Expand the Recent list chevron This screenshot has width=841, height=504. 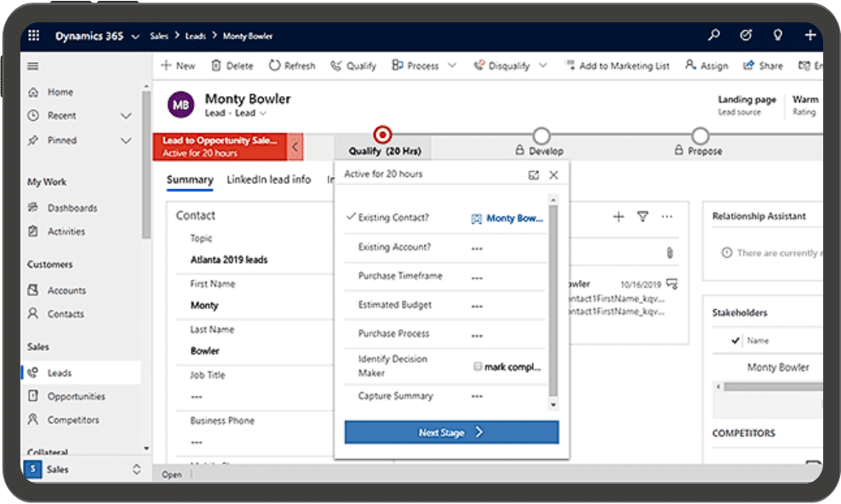click(x=126, y=116)
